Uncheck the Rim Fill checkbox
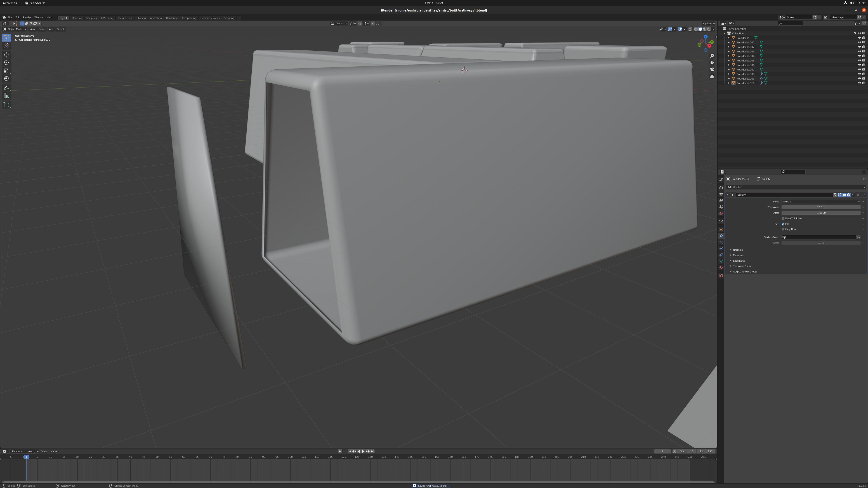Image resolution: width=868 pixels, height=488 pixels. [x=783, y=224]
